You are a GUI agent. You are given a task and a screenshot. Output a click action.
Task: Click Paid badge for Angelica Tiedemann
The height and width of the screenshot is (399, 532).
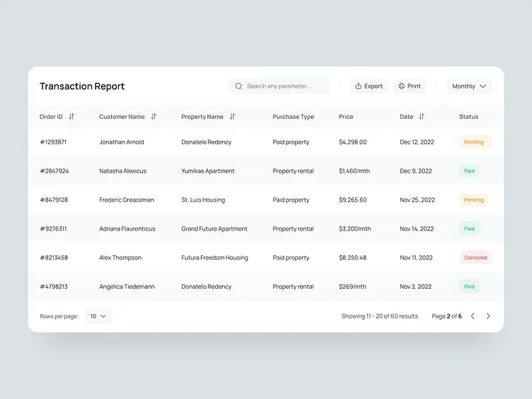click(469, 287)
